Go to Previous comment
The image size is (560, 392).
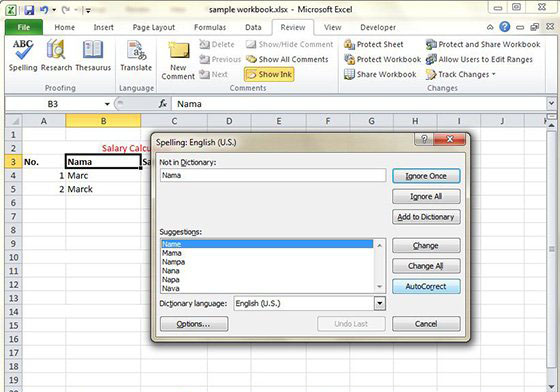[x=220, y=59]
